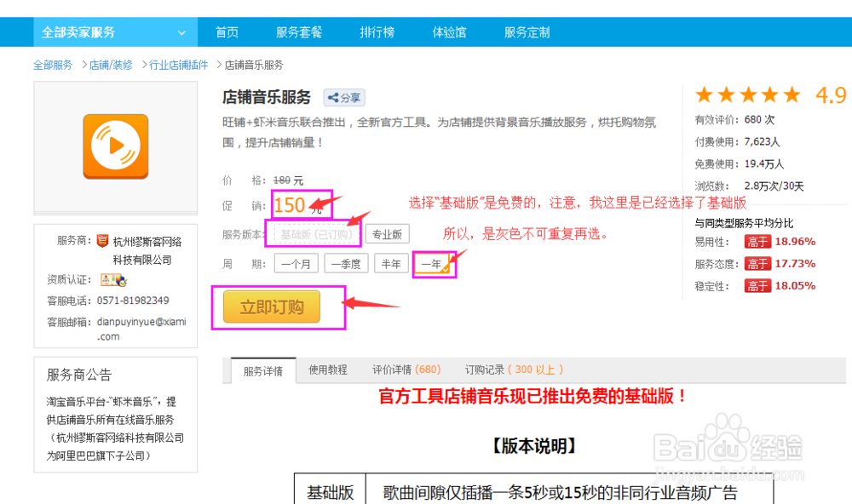The width and height of the screenshot is (852, 504).
Task: Click the five-star rating display
Action: click(748, 95)
